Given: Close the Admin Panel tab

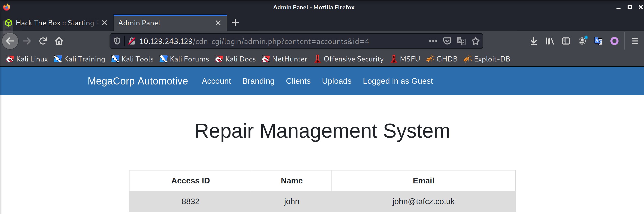Looking at the screenshot, I should pyautogui.click(x=218, y=23).
